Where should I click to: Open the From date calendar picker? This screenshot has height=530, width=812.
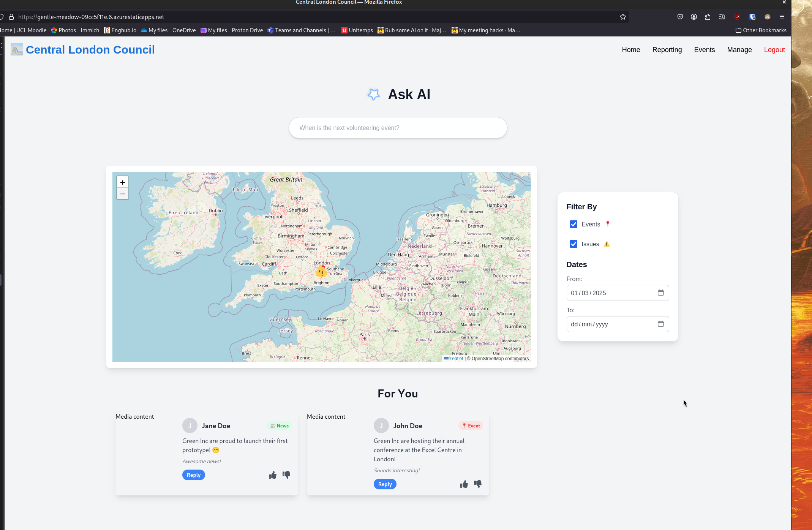coord(660,293)
